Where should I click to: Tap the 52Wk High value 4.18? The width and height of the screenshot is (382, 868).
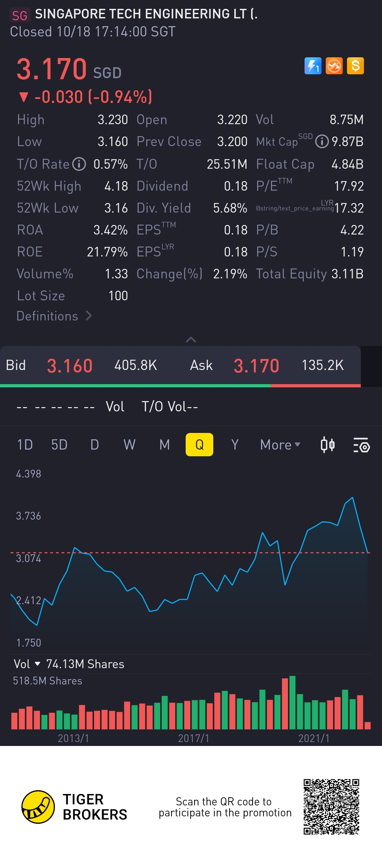click(x=116, y=186)
